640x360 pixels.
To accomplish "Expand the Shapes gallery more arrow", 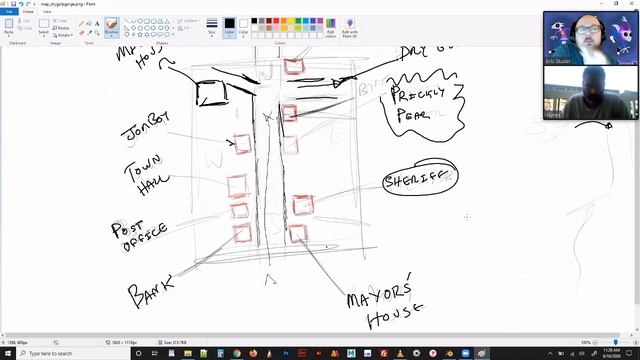I will click(173, 35).
